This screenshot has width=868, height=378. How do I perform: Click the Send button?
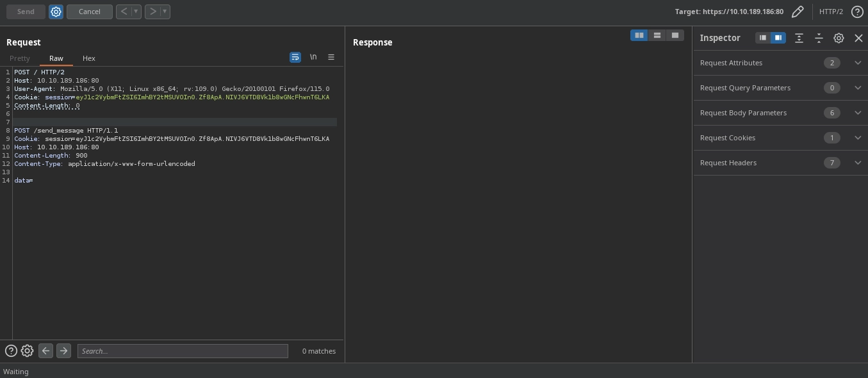pyautogui.click(x=26, y=12)
